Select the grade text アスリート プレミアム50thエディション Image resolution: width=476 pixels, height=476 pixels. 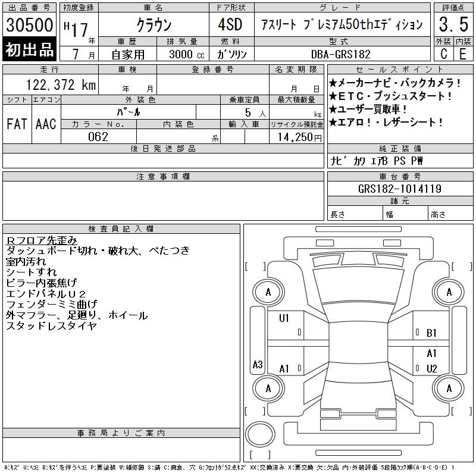click(342, 24)
